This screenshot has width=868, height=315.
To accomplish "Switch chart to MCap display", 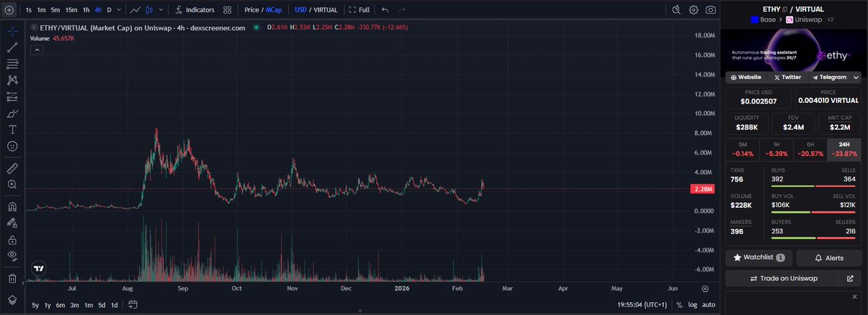I will click(x=273, y=10).
